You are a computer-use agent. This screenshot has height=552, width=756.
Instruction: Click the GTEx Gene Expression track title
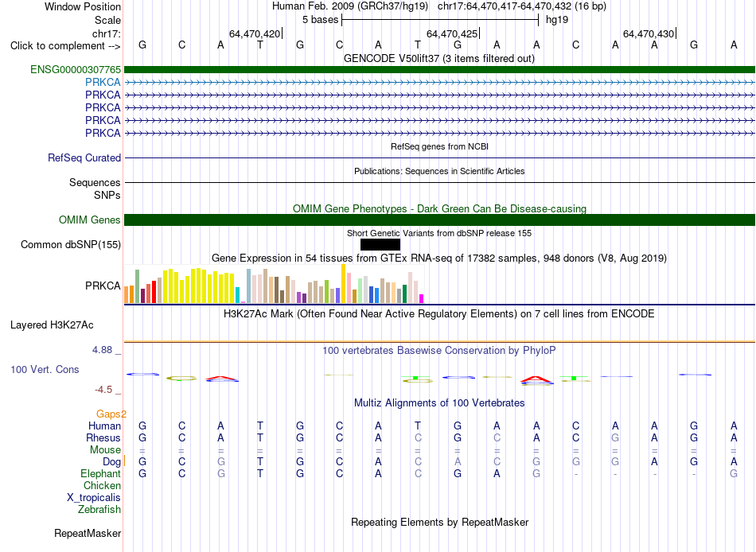[x=439, y=258]
